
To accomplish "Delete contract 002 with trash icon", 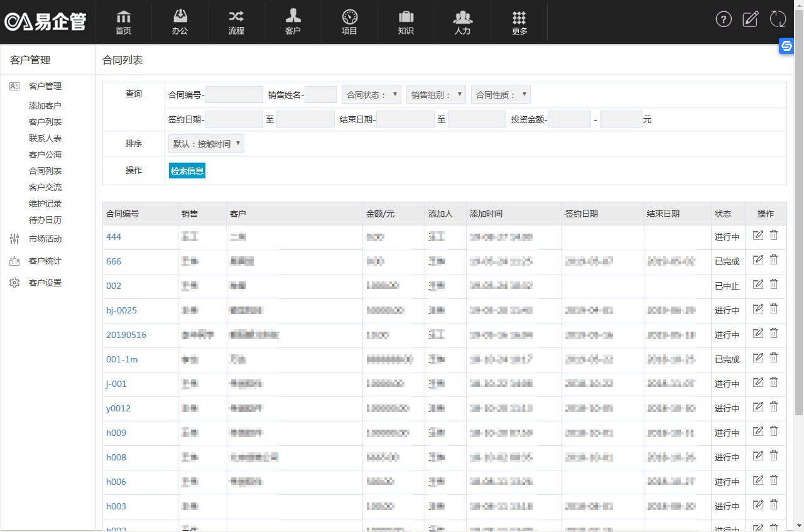I will point(774,284).
